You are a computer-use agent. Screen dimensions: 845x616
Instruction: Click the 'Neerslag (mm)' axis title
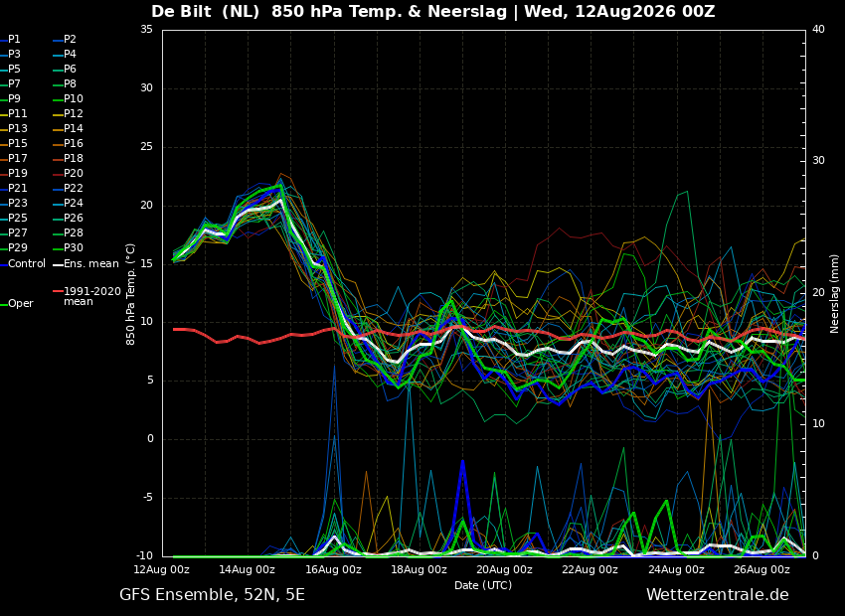pyautogui.click(x=835, y=294)
